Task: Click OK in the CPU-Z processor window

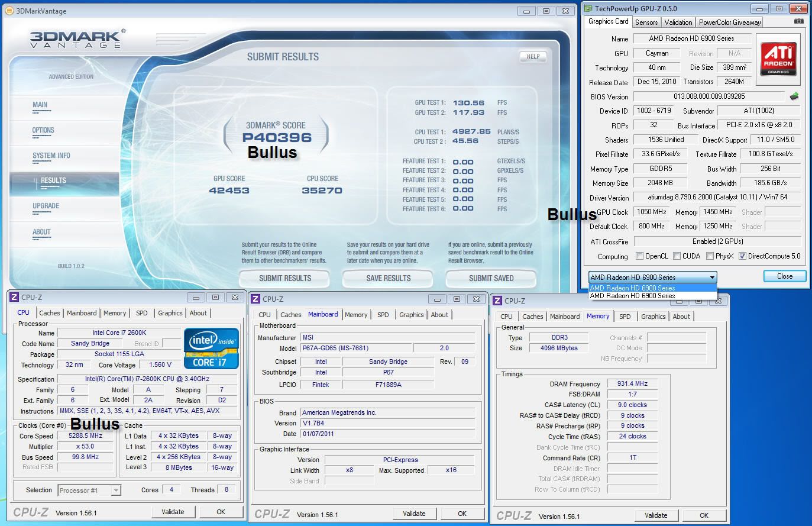Action: 221,512
